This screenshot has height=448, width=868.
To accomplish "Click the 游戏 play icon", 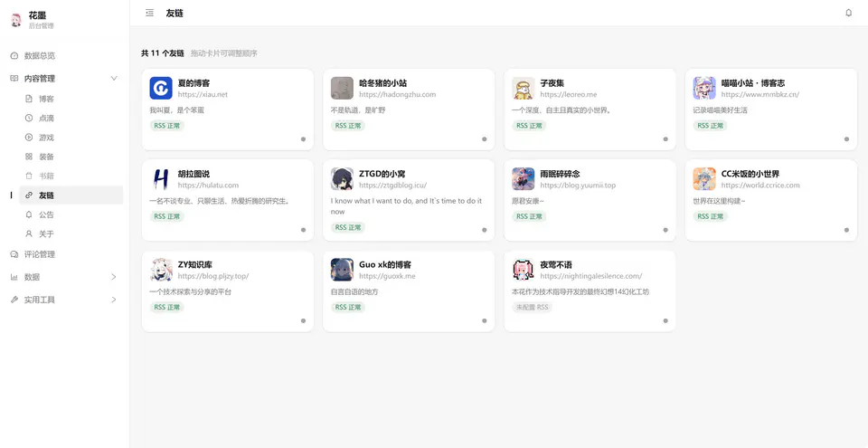I will point(29,138).
